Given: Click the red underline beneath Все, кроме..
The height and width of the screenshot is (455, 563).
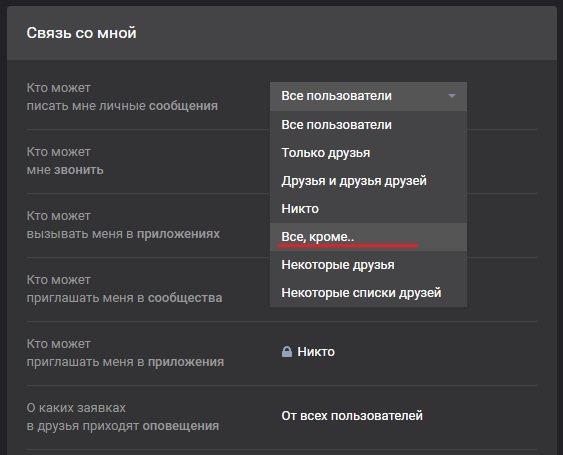Looking at the screenshot, I should point(348,246).
